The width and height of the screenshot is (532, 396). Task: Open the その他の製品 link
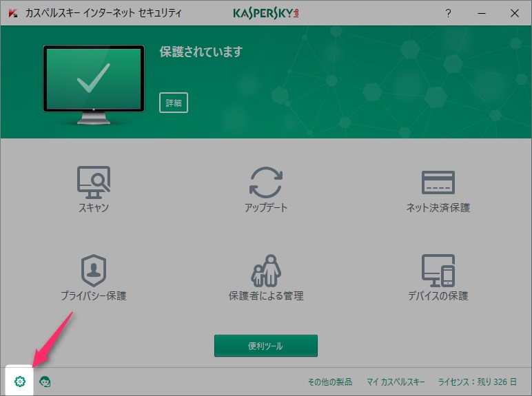pyautogui.click(x=330, y=382)
